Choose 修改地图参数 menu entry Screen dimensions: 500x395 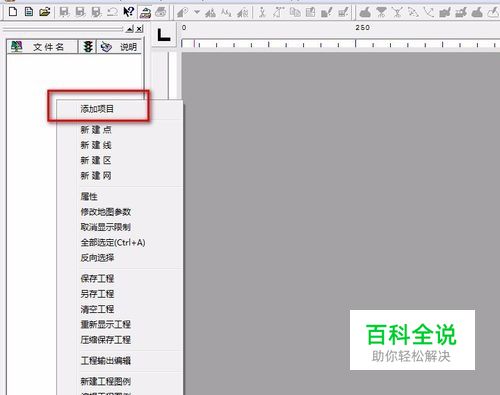coord(106,212)
